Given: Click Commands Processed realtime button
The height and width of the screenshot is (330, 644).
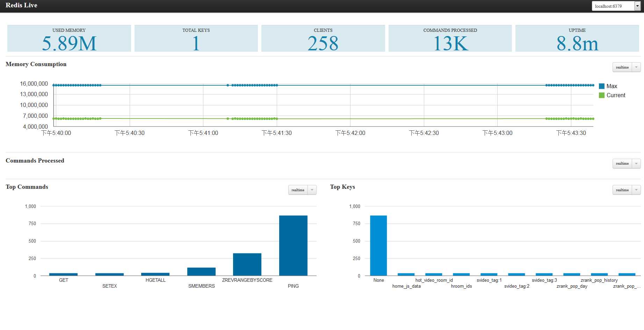Looking at the screenshot, I should pyautogui.click(x=622, y=163).
